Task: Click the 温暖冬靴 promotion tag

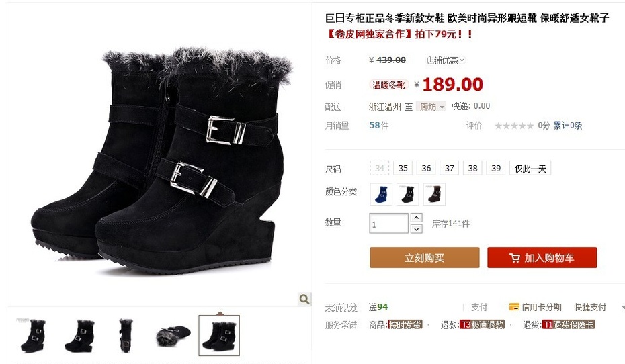Action: tap(388, 85)
